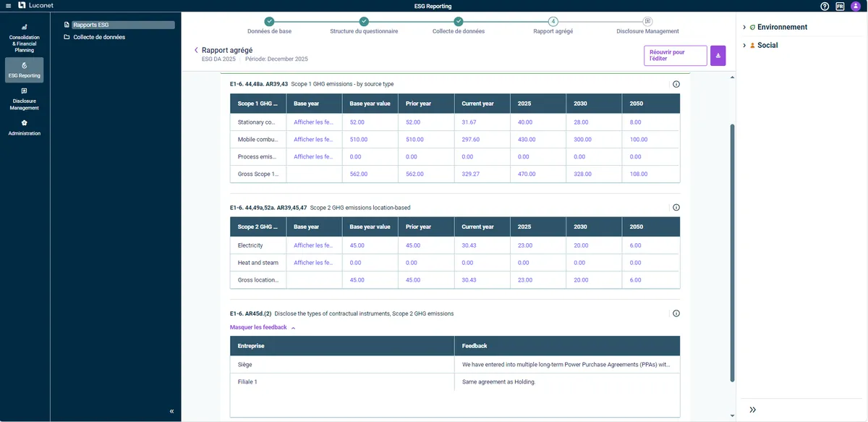Viewport: 868px width, 422px height.
Task: Click Gross Scope 1 2025 target 470.00
Action: (x=527, y=174)
